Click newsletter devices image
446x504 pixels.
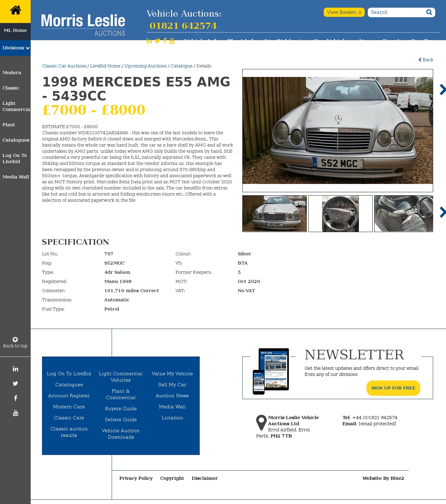tap(271, 371)
